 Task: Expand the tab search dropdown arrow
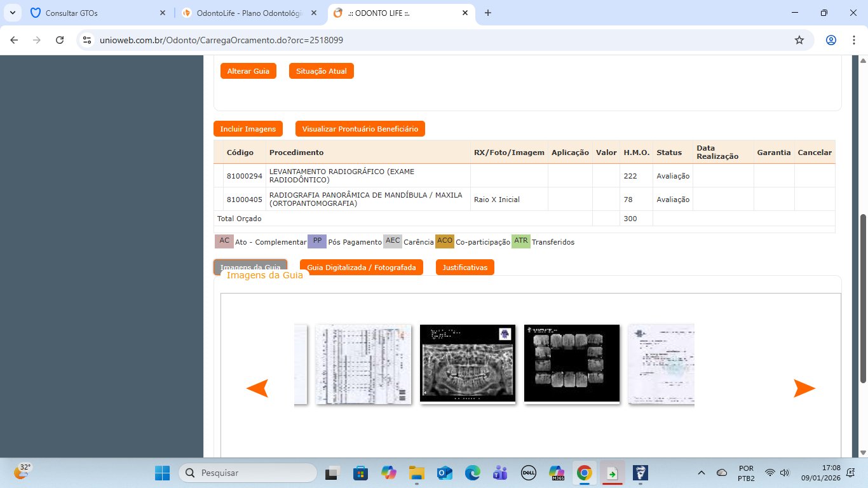(x=13, y=13)
